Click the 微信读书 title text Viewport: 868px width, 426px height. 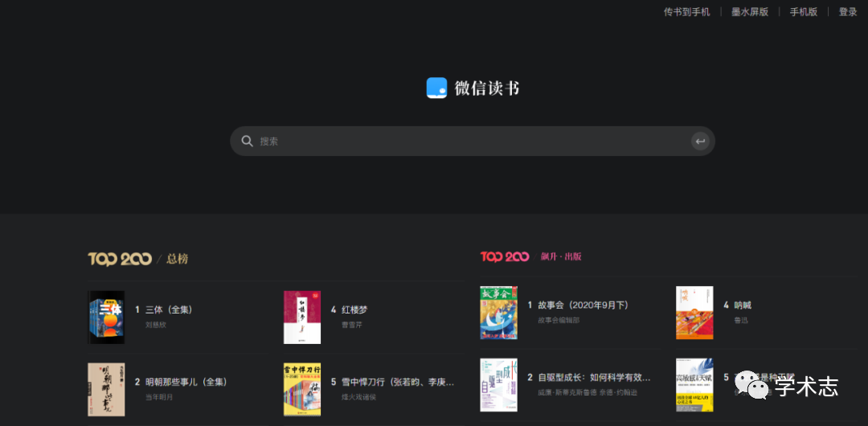[x=487, y=88]
